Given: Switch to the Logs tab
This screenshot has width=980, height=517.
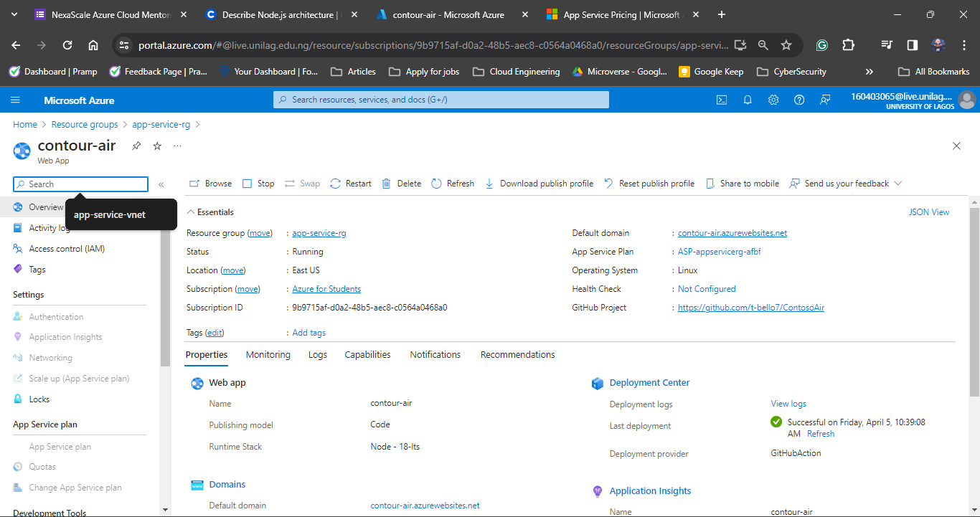Looking at the screenshot, I should [x=318, y=355].
